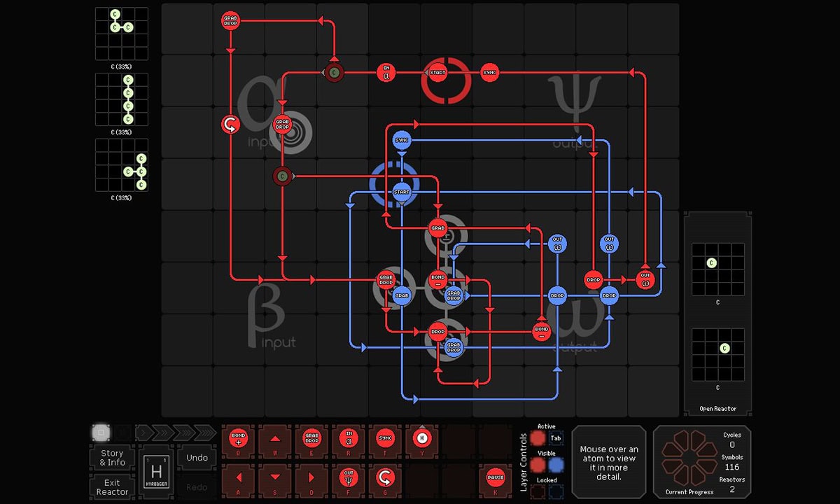The height and width of the screenshot is (504, 840).
Task: Click the red SYNC symbol beside red START
Action: pos(489,72)
